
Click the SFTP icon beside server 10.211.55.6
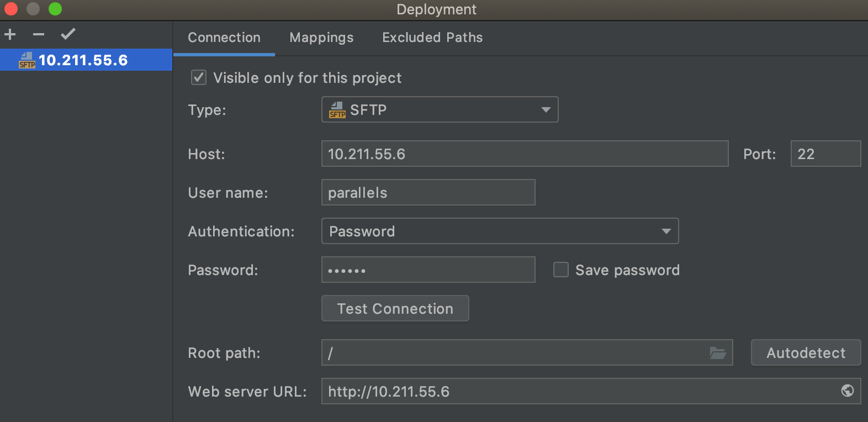(x=27, y=60)
